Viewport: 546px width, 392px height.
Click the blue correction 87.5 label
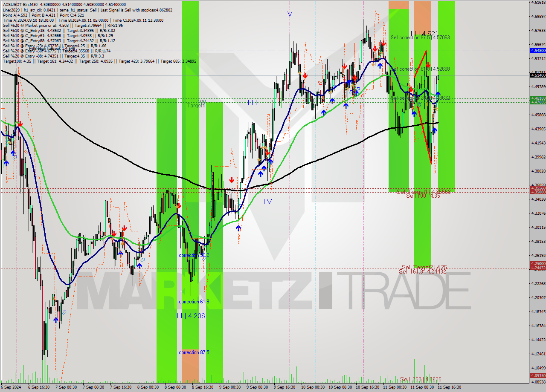(x=194, y=352)
